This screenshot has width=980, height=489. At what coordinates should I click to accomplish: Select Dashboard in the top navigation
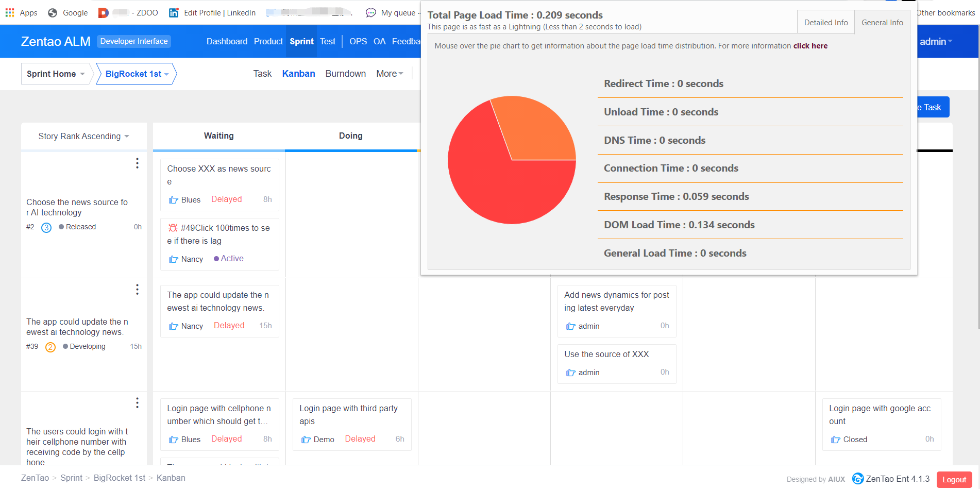click(227, 41)
